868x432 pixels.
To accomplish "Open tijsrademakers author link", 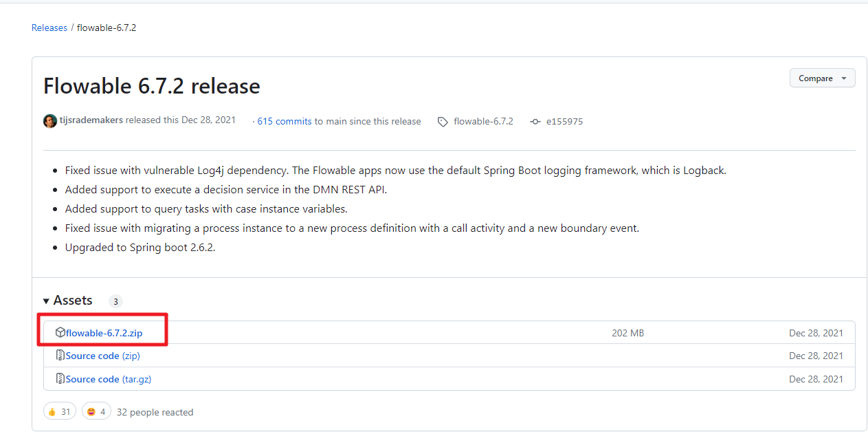I will [x=92, y=120].
